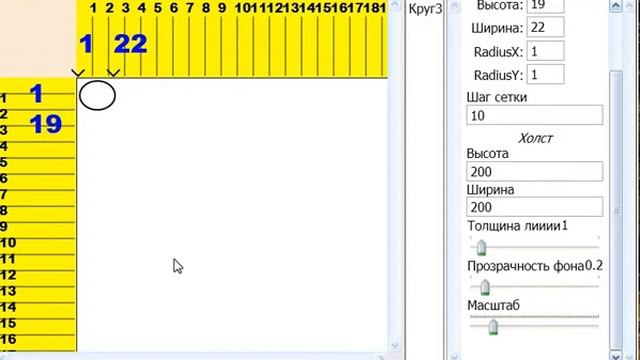Screen dimensions: 640x360
Task: Click the blue 1 on left ruler
Action: tap(36, 93)
